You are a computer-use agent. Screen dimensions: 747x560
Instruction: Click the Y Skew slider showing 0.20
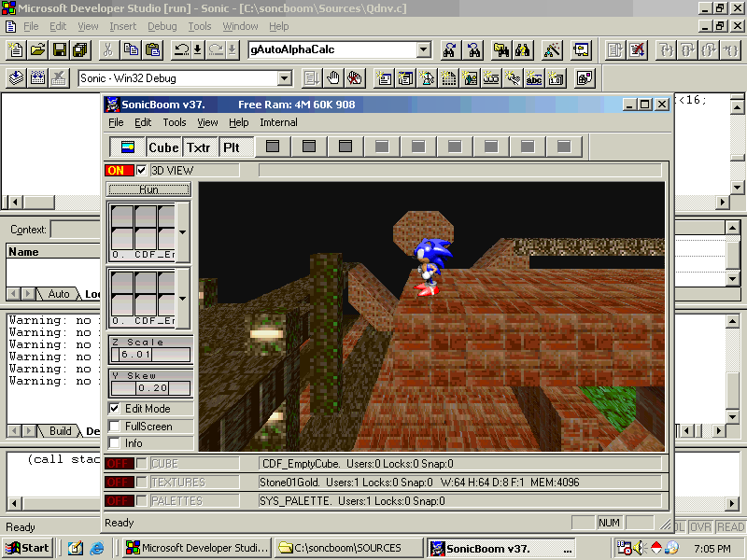click(150, 388)
